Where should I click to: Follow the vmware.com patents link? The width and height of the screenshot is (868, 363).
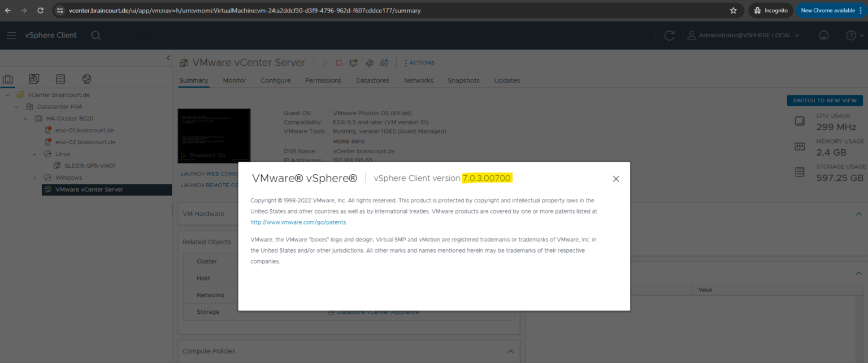pos(298,222)
